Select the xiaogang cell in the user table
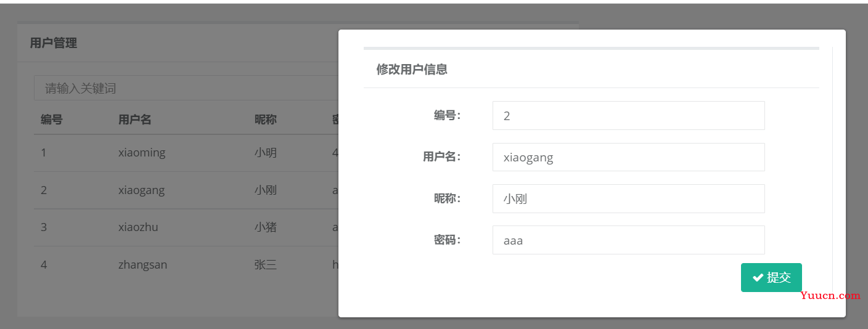Screen dimensions: 868x329 141,190
